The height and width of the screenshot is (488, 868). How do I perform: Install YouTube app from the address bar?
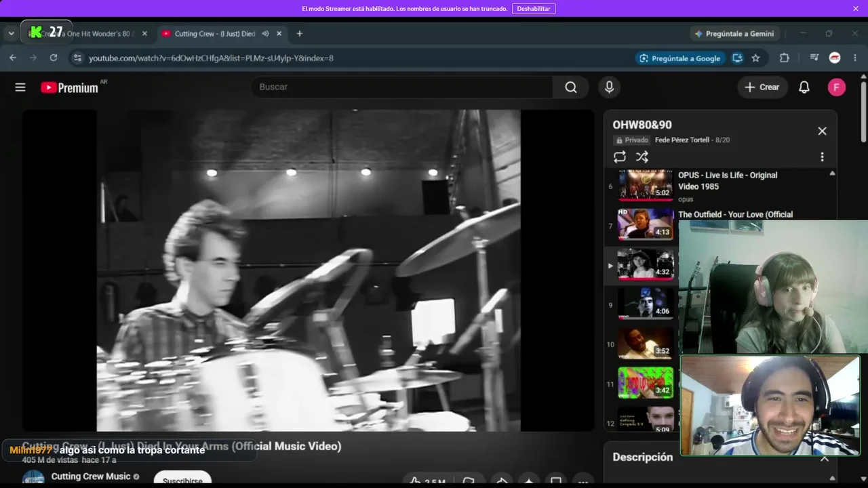(x=737, y=58)
